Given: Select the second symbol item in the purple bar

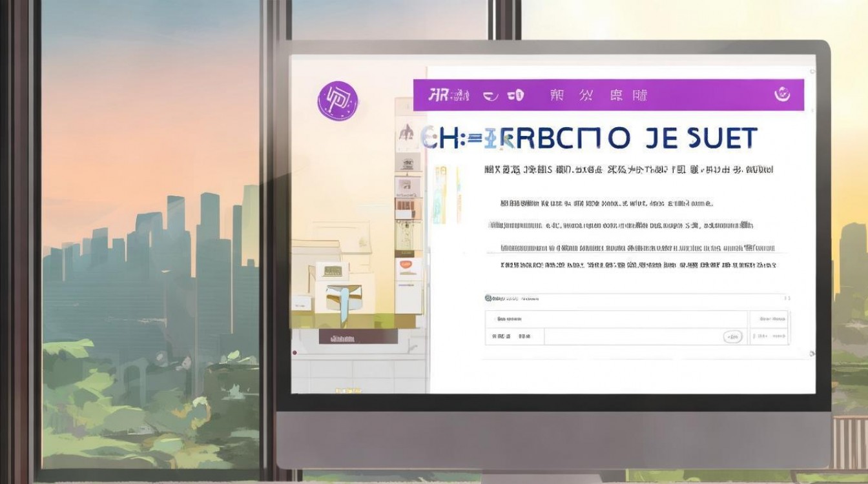Looking at the screenshot, I should (491, 96).
